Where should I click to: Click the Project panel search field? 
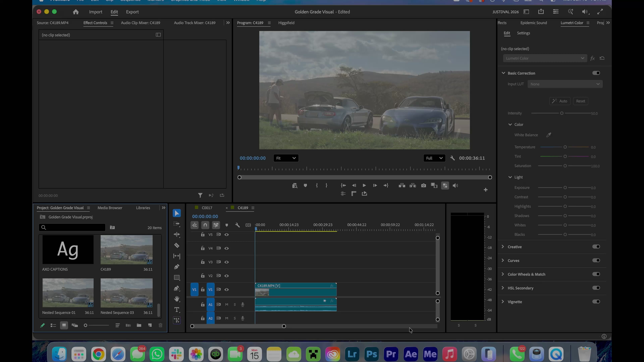72,227
